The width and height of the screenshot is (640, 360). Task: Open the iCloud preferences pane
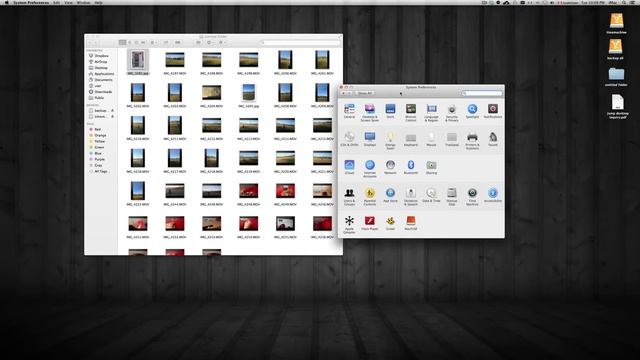coord(349,167)
